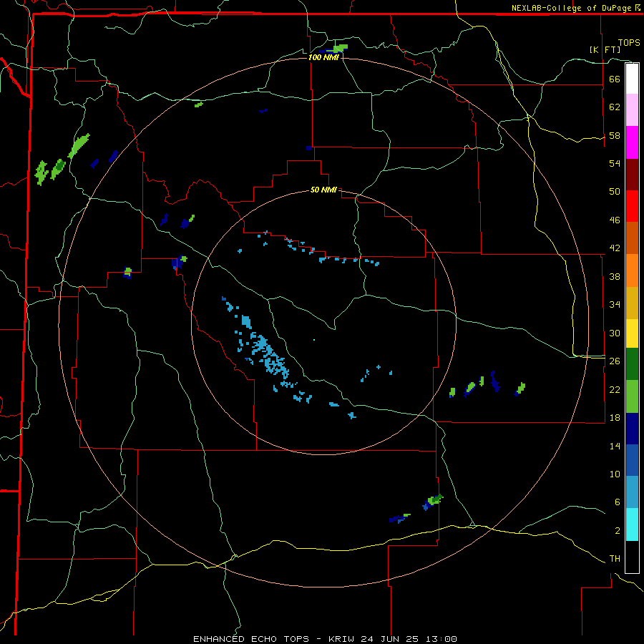The height and width of the screenshot is (644, 644).
Task: Click the light pink swatch on the scale
Action: click(x=632, y=110)
